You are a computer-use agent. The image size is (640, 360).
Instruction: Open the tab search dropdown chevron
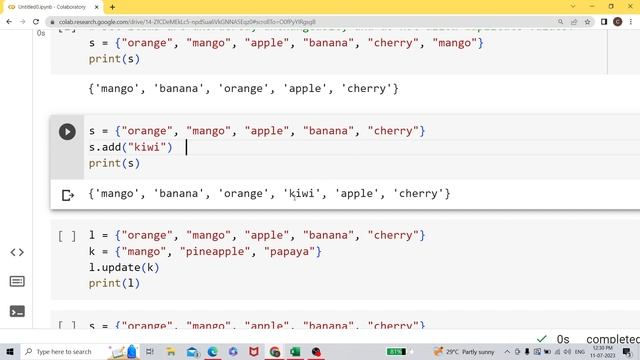pos(573,7)
